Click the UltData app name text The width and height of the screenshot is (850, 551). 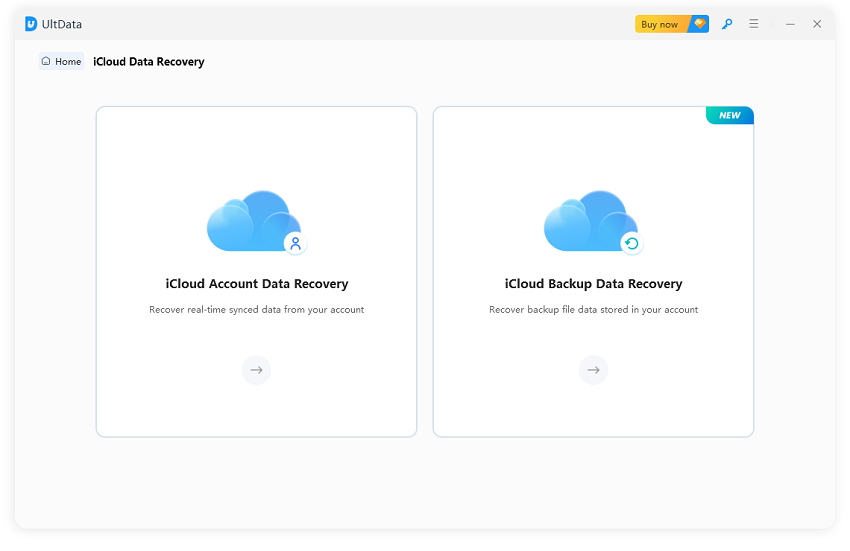(x=62, y=24)
